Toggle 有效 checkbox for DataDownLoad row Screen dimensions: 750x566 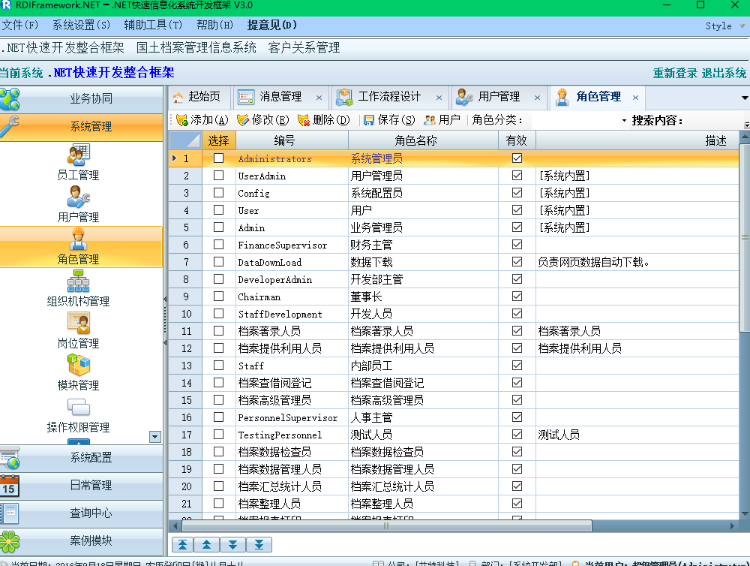(517, 262)
